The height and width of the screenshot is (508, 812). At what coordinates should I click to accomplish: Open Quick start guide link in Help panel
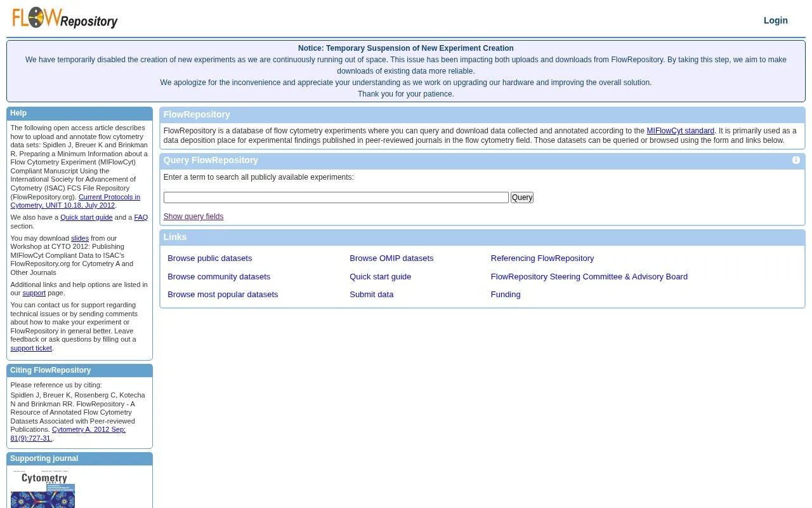pos(86,217)
